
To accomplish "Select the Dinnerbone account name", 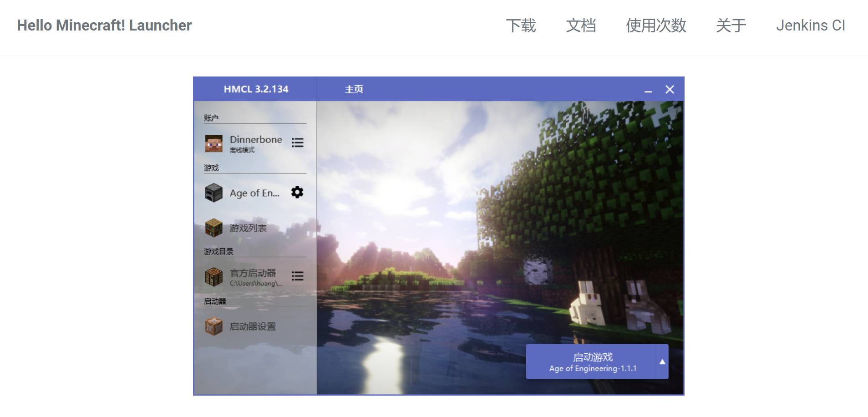I will 256,139.
